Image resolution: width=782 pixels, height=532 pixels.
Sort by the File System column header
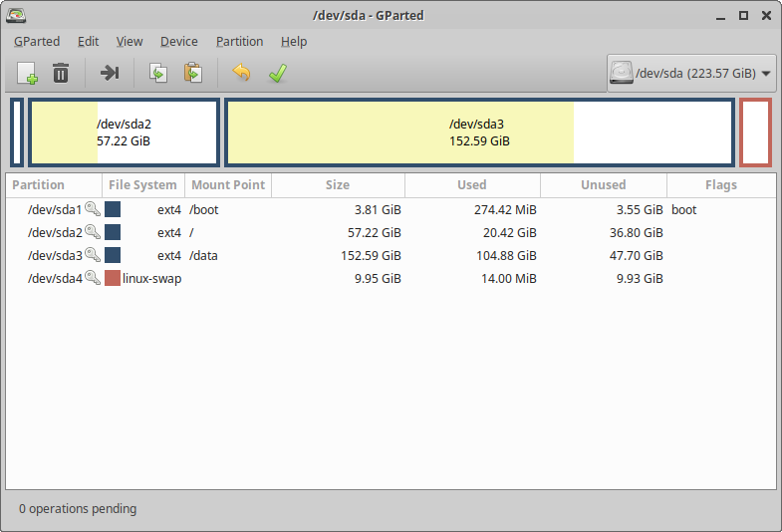pyautogui.click(x=143, y=185)
